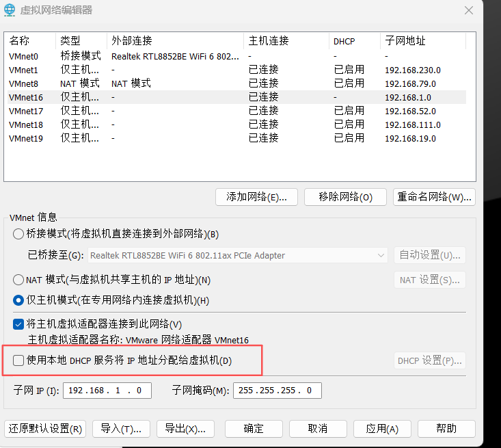
Task: Click the 外部连接 column header
Action: point(175,41)
